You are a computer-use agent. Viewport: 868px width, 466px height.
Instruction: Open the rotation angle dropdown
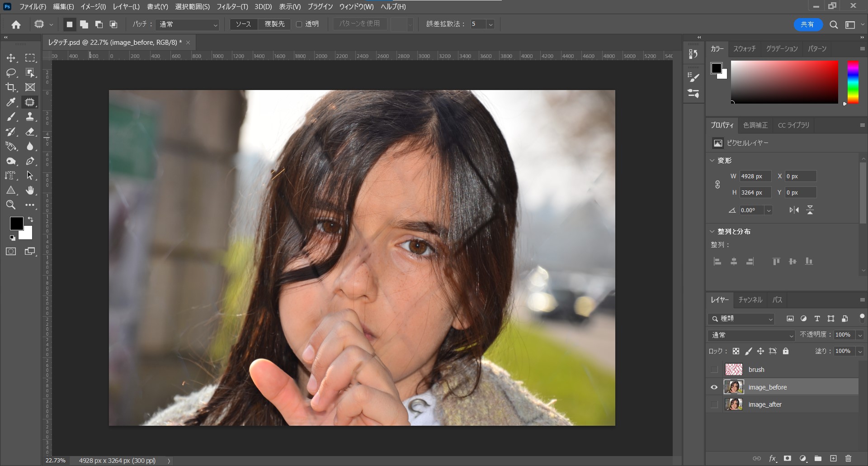click(x=769, y=210)
